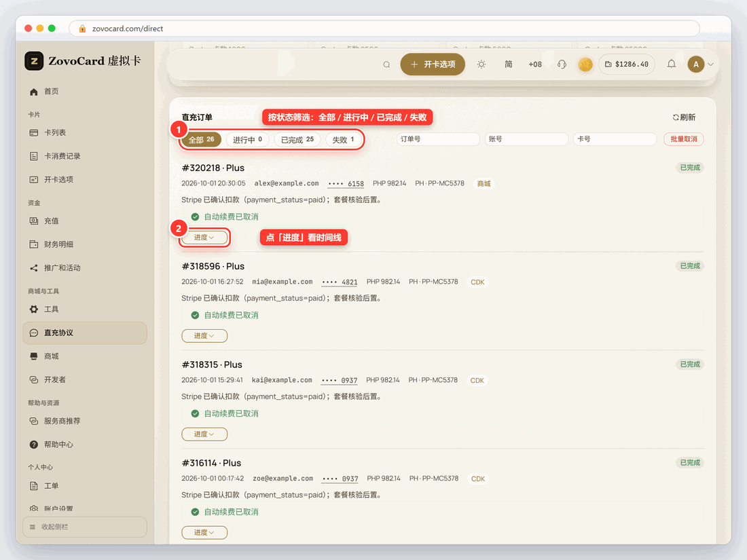
Task: Click the $1286.40 balance button
Action: [x=627, y=64]
